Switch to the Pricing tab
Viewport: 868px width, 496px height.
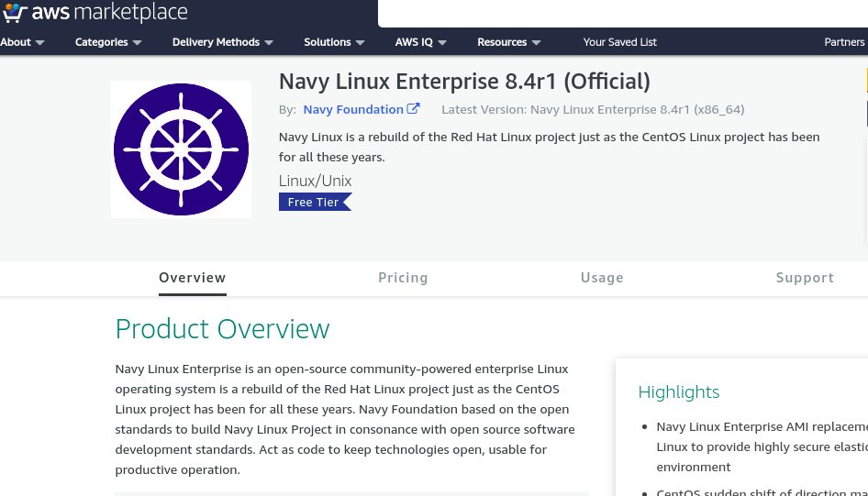coord(403,278)
